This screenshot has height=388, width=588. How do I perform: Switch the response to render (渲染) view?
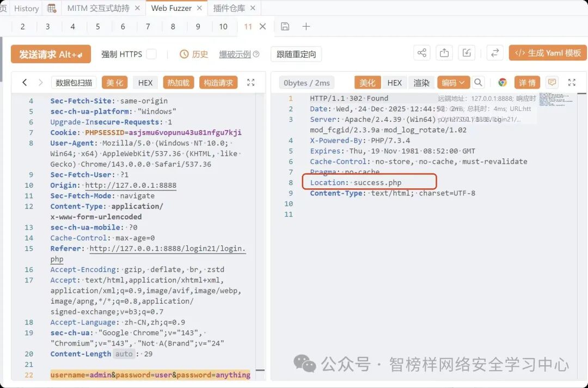(x=421, y=83)
